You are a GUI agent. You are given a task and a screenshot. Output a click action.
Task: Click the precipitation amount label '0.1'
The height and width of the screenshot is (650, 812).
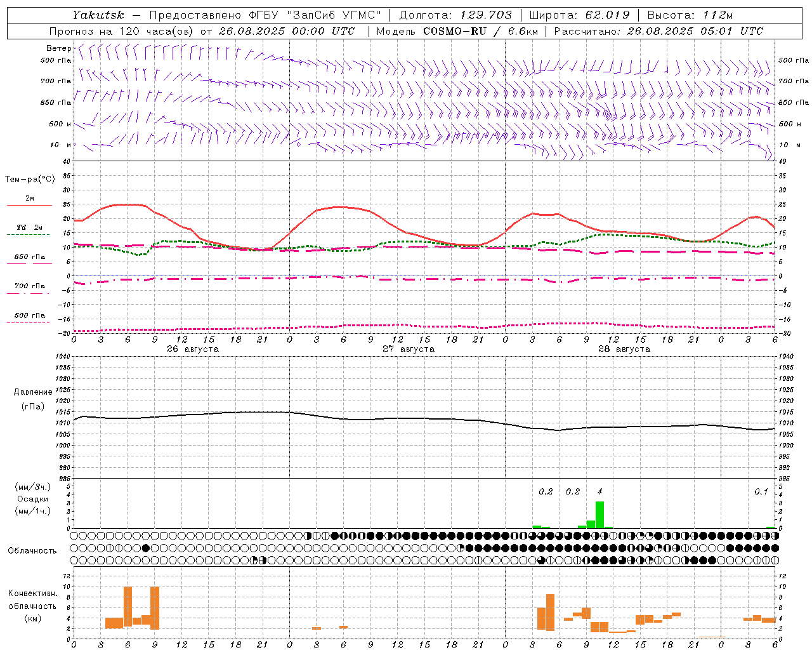click(x=761, y=491)
